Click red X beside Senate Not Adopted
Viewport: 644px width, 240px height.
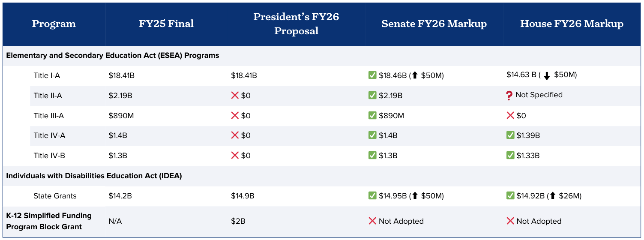372,221
